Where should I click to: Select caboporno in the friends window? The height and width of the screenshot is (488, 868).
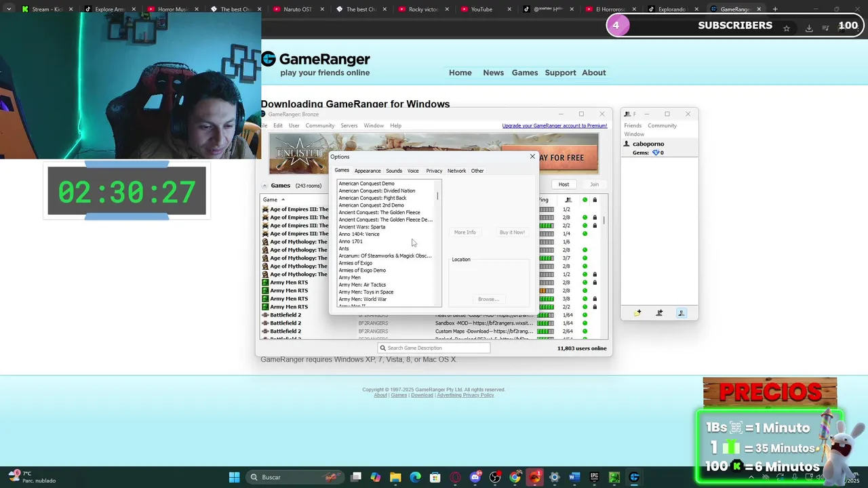(648, 144)
